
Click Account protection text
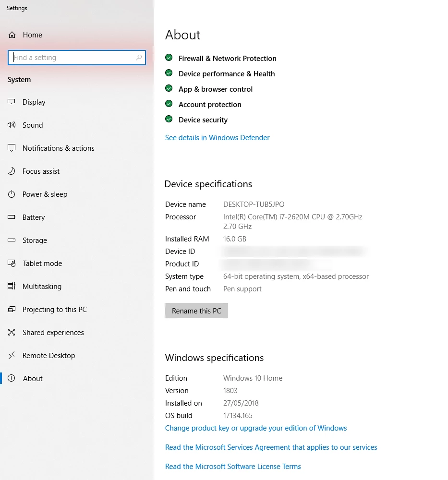210,105
